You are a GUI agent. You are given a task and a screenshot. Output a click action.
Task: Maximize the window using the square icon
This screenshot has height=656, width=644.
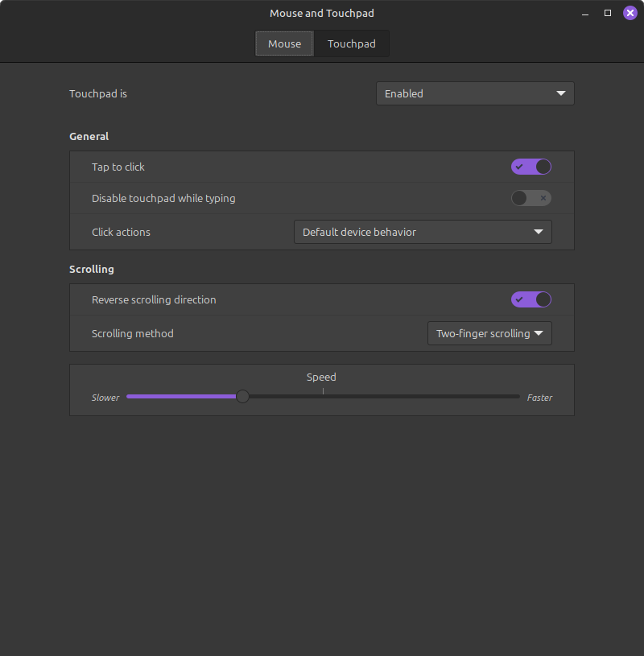608,13
